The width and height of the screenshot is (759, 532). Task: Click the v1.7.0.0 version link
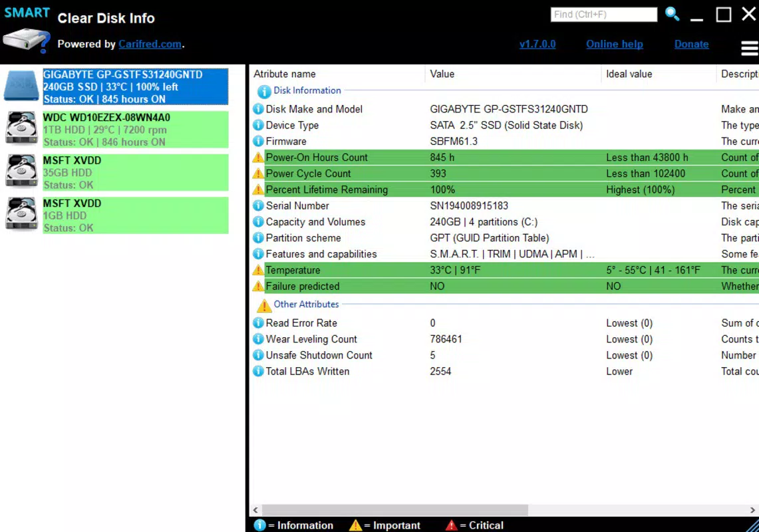pos(537,44)
